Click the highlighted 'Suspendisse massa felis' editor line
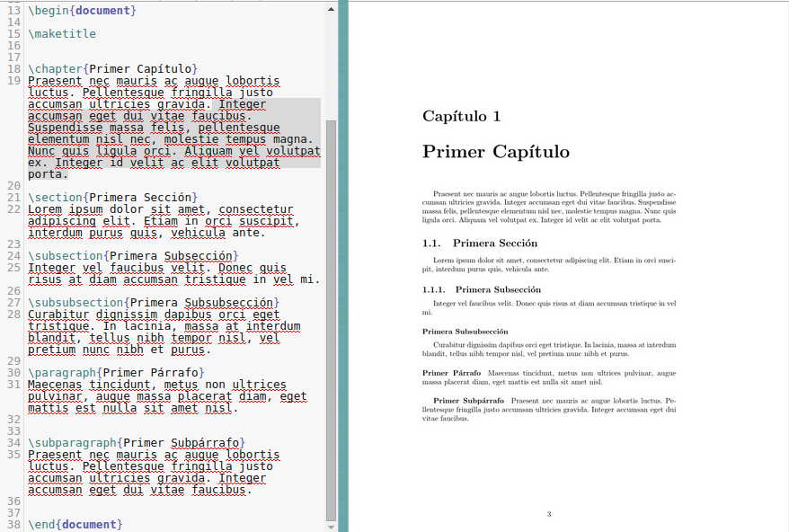Screen dimensions: 789x532 tap(154, 128)
